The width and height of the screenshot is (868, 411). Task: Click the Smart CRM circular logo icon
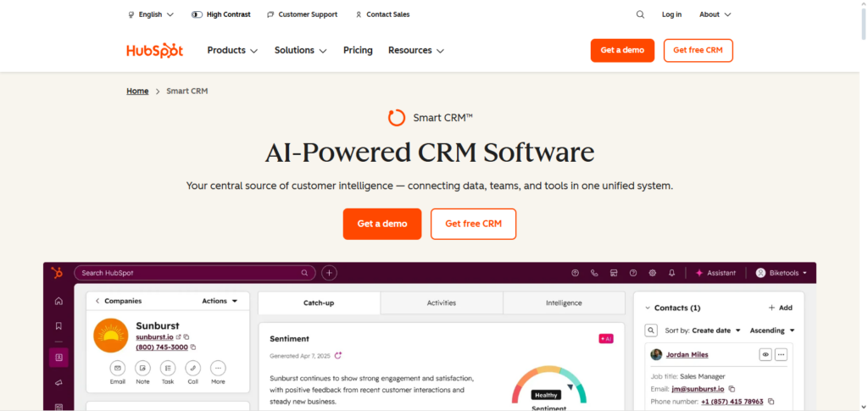(x=397, y=118)
